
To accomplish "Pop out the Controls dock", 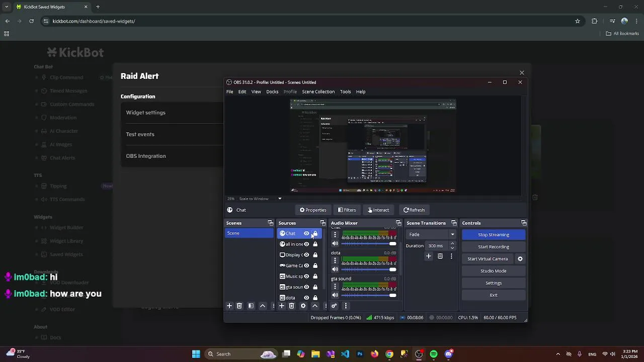I will [524, 223].
